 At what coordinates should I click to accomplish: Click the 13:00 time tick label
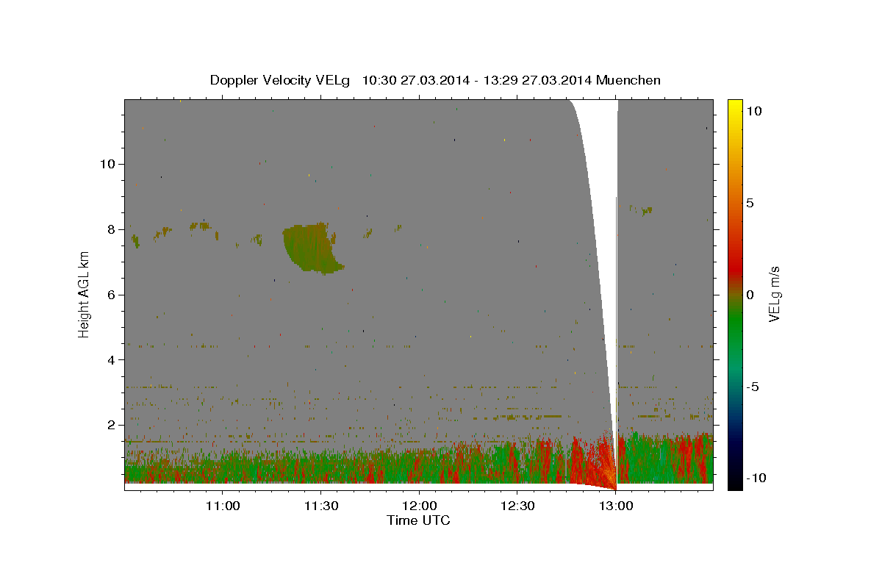(615, 506)
